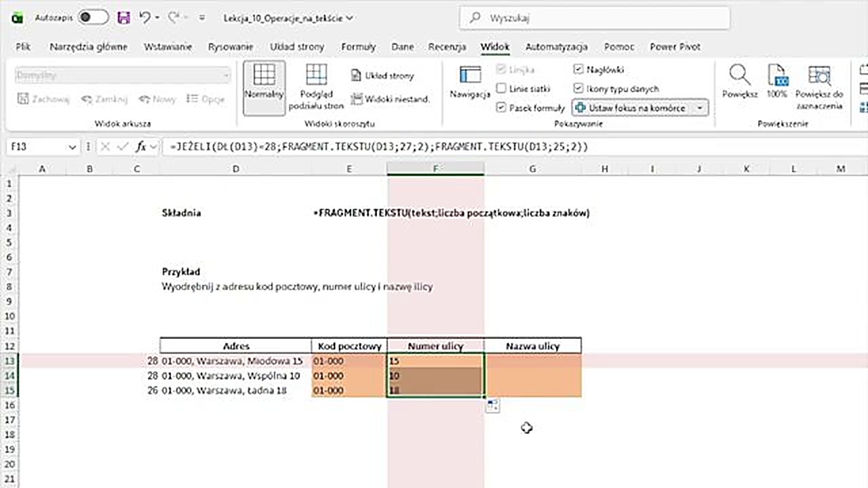
Task: Open Widoki niestand. custom views
Action: [x=390, y=99]
